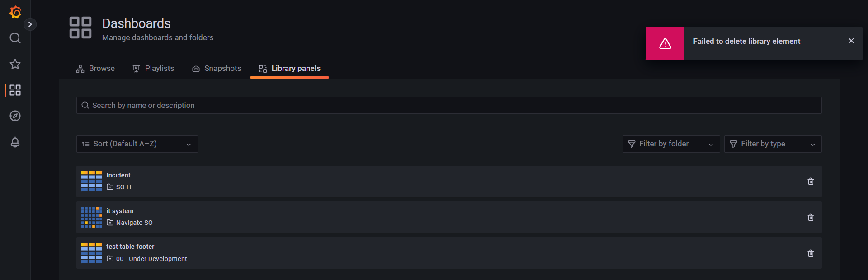Switch to the Browse tab
The height and width of the screenshot is (280, 868).
coord(95,68)
